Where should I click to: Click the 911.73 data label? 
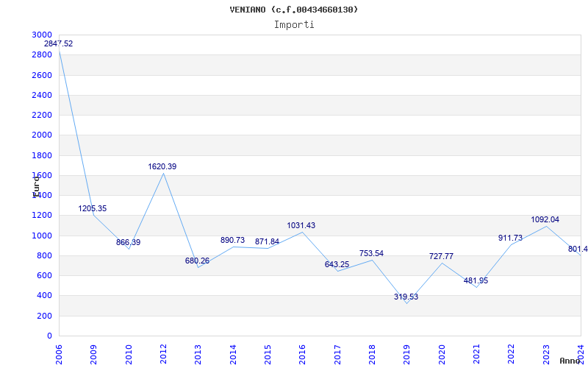pyautogui.click(x=510, y=238)
